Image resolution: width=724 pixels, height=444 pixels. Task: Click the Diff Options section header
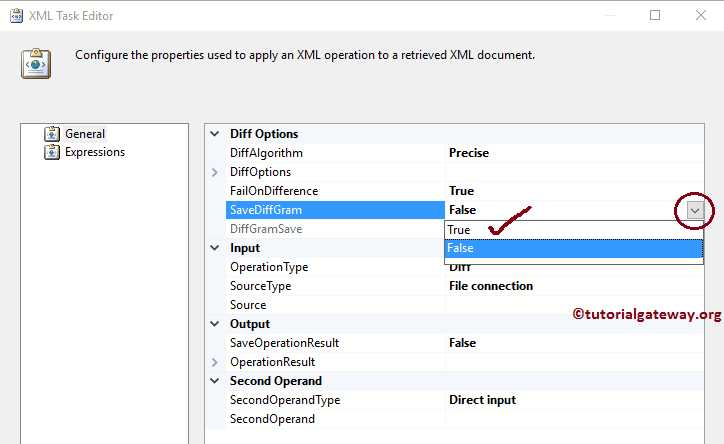(x=264, y=134)
